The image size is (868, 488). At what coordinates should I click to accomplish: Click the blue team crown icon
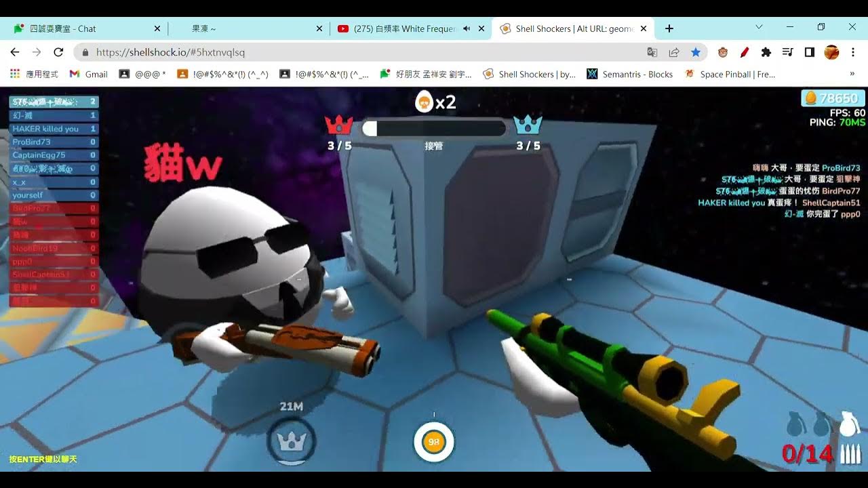pos(528,125)
